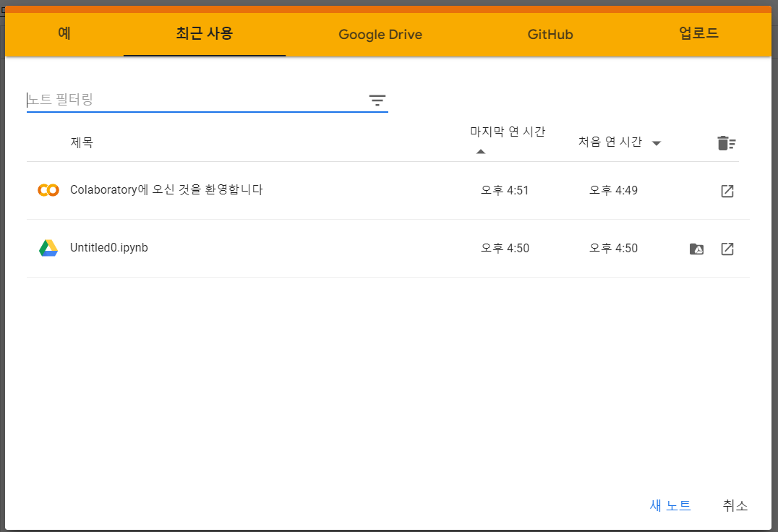778x532 pixels.
Task: Open Colaboratory에 오신 것을 환영합니다 notebook
Action: point(166,190)
